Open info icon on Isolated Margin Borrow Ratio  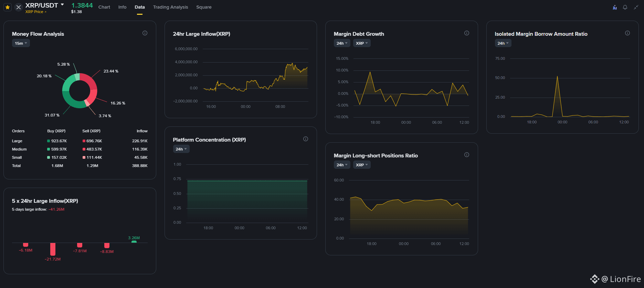coord(627,33)
